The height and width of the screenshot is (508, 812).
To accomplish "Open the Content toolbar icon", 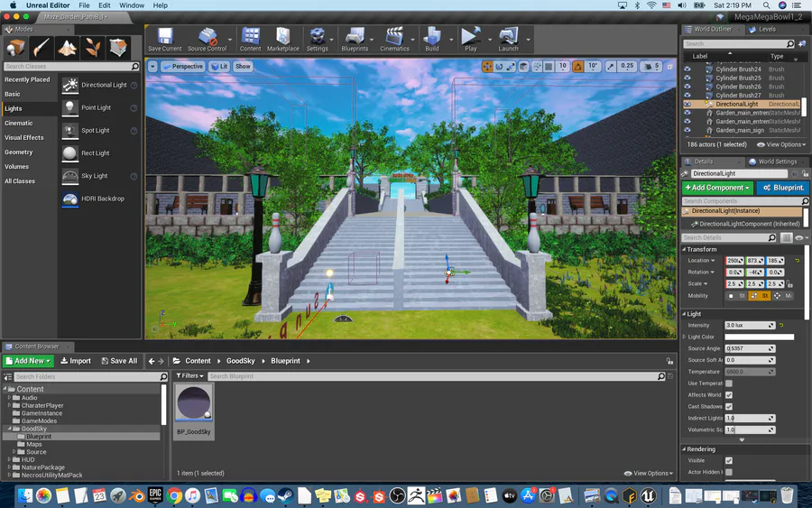I will point(250,39).
